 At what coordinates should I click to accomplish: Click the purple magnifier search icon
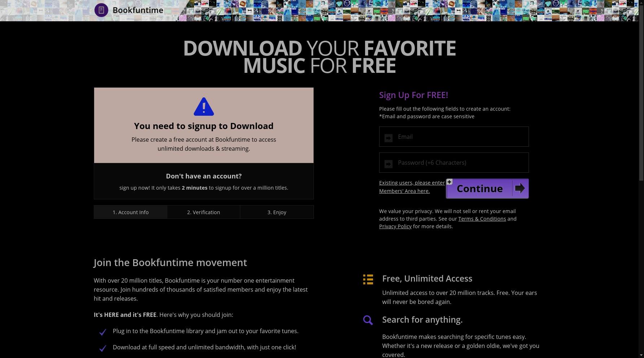tap(368, 320)
